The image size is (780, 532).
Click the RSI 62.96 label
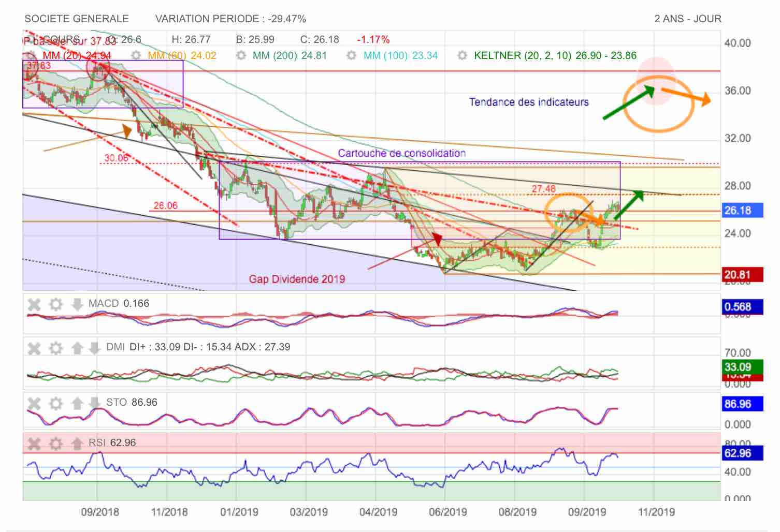112,443
